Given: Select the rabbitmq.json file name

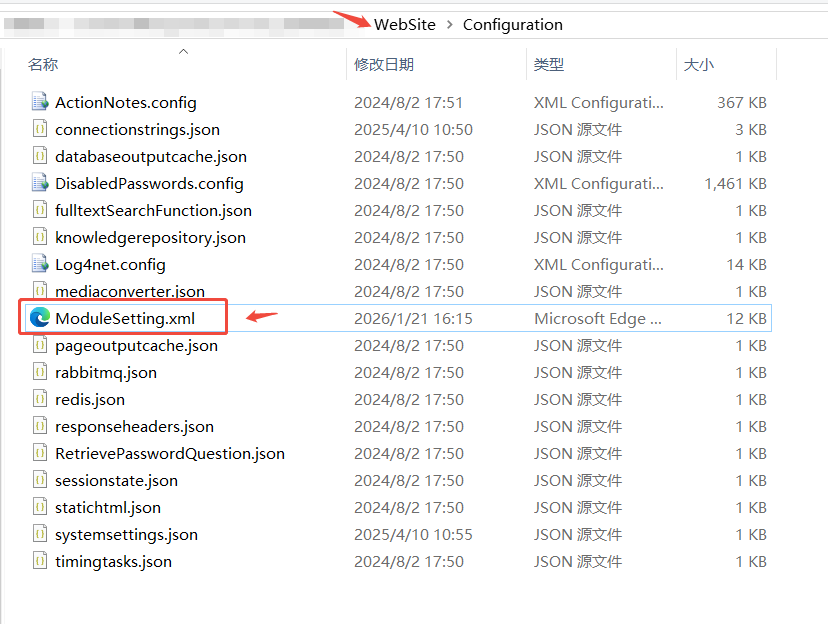Looking at the screenshot, I should pyautogui.click(x=106, y=372).
